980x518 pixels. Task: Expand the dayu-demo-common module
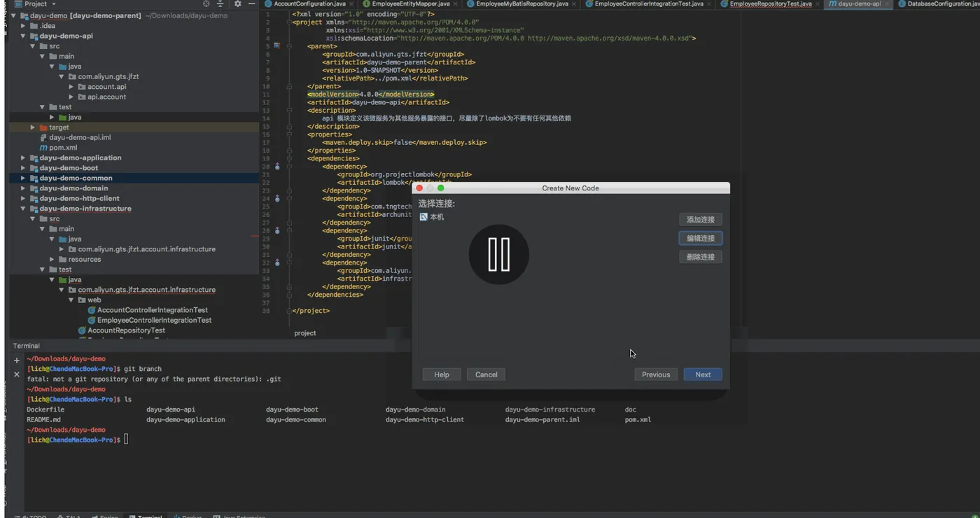coord(23,178)
